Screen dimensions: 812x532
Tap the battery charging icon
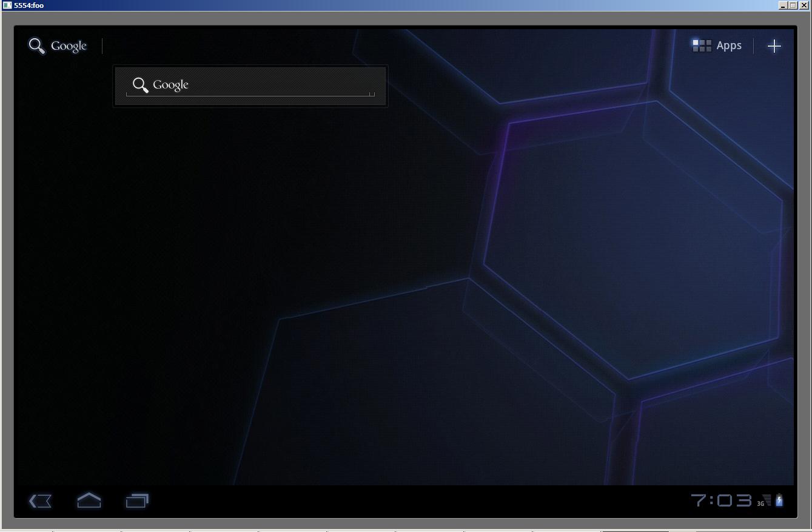(x=779, y=500)
